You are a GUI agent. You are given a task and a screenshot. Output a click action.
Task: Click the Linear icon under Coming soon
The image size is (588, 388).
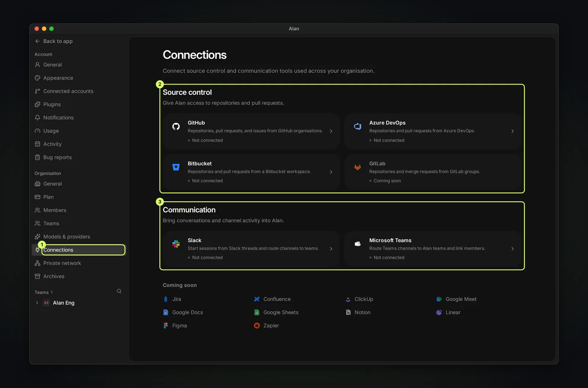pos(439,312)
